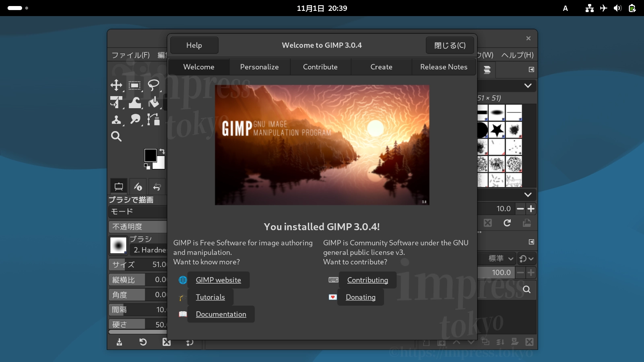Image resolution: width=644 pixels, height=362 pixels.
Task: Select the Smudge tool
Action: coord(135,119)
